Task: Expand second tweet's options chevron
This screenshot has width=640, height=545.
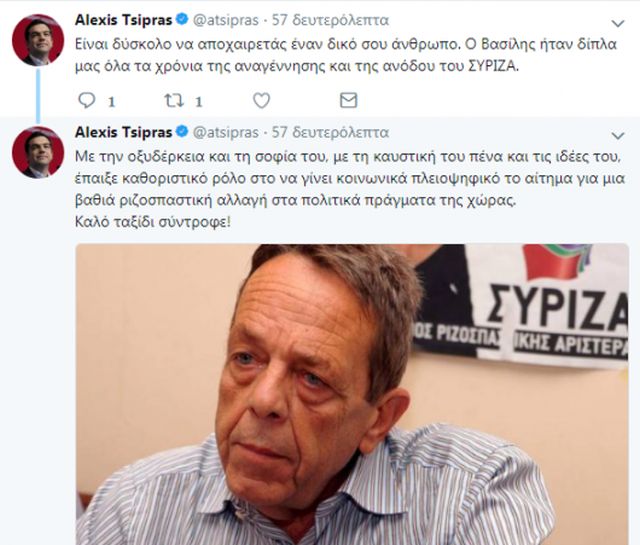Action: click(x=618, y=136)
